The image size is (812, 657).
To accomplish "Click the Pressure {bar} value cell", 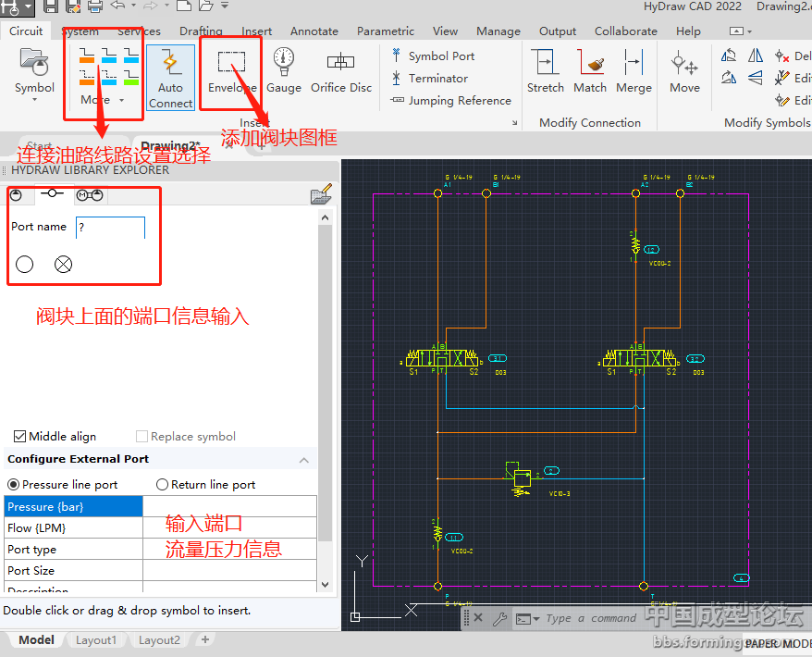I will click(x=229, y=507).
